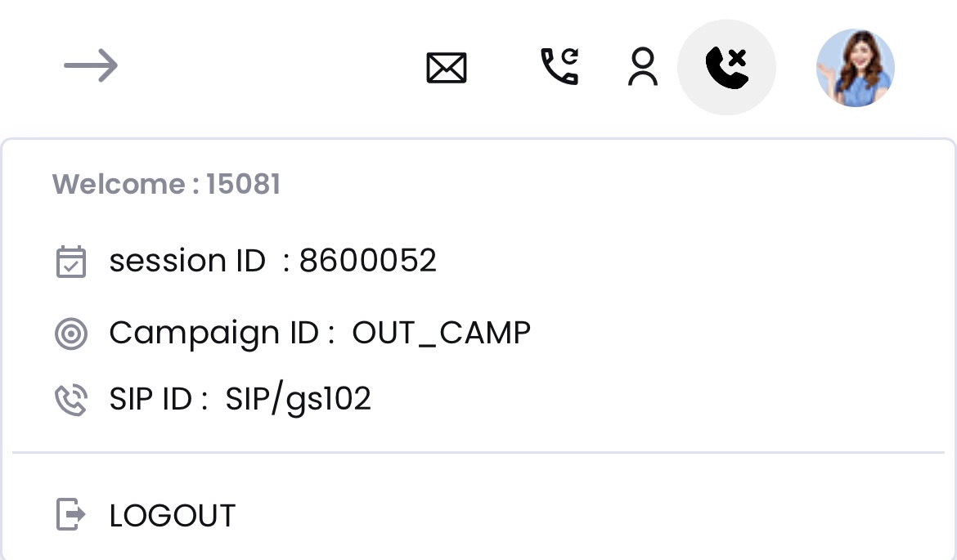Click the 8600052 session number

368,261
